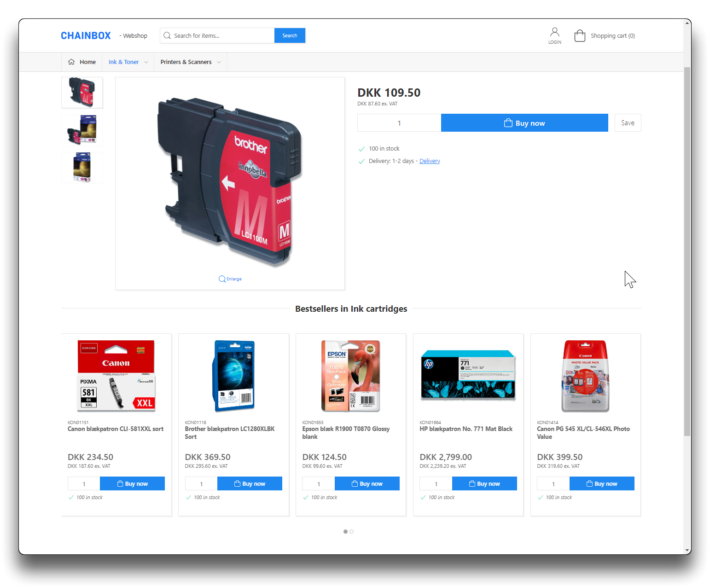This screenshot has width=710, height=588.
Task: Open 'Canon PG 545 XL/CL-546XL Photo Value' title
Action: coord(583,432)
